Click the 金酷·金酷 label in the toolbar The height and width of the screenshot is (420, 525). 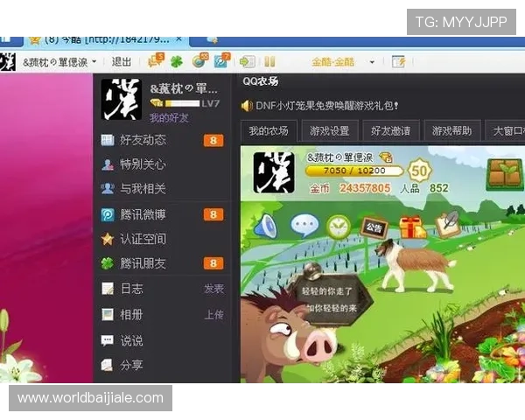click(332, 62)
